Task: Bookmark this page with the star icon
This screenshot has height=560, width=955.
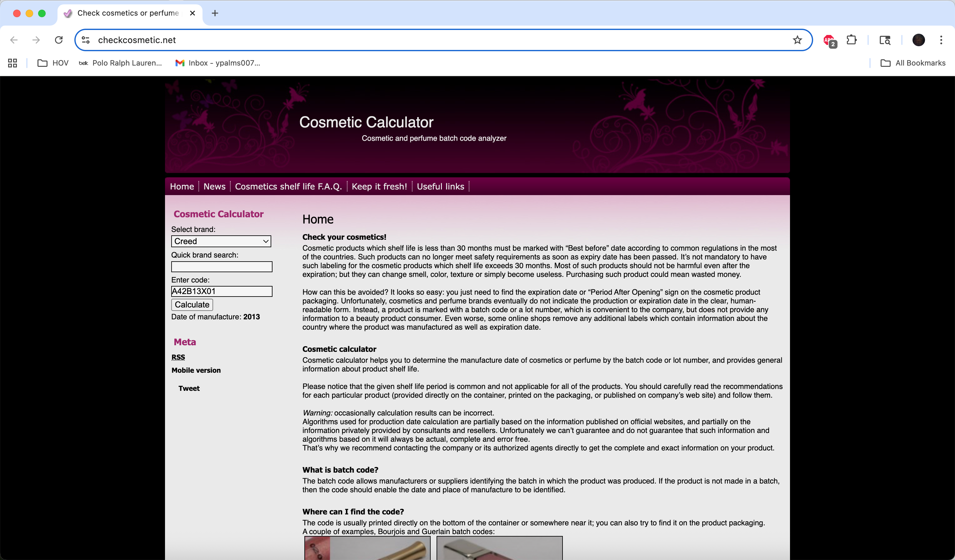Action: (797, 40)
